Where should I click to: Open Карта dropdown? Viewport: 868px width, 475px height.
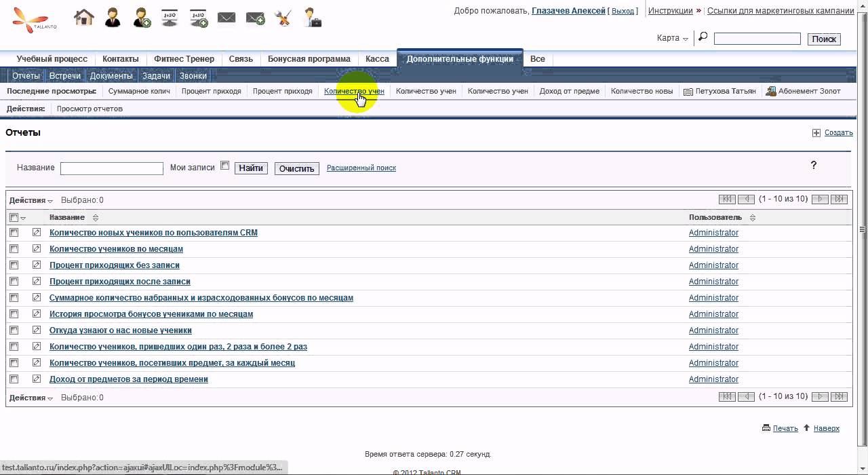[x=672, y=38]
